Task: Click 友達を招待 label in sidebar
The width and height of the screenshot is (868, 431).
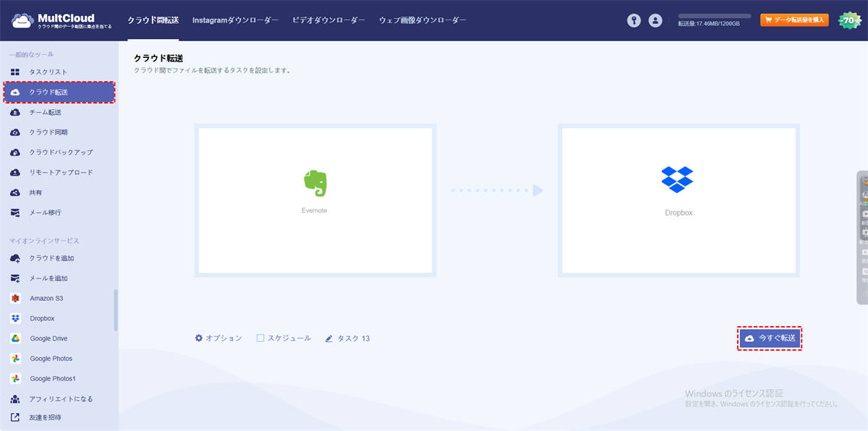Action: pos(45,417)
